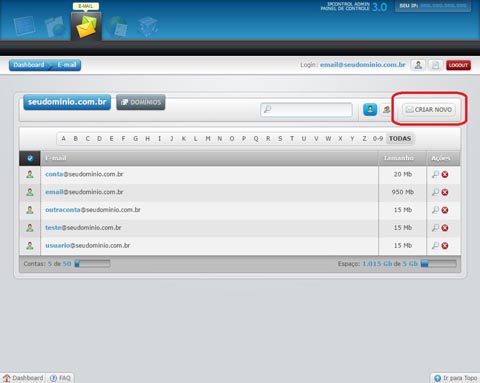This screenshot has width=480, height=383.
Task: Filter accounts by 0-9
Action: 378,138
